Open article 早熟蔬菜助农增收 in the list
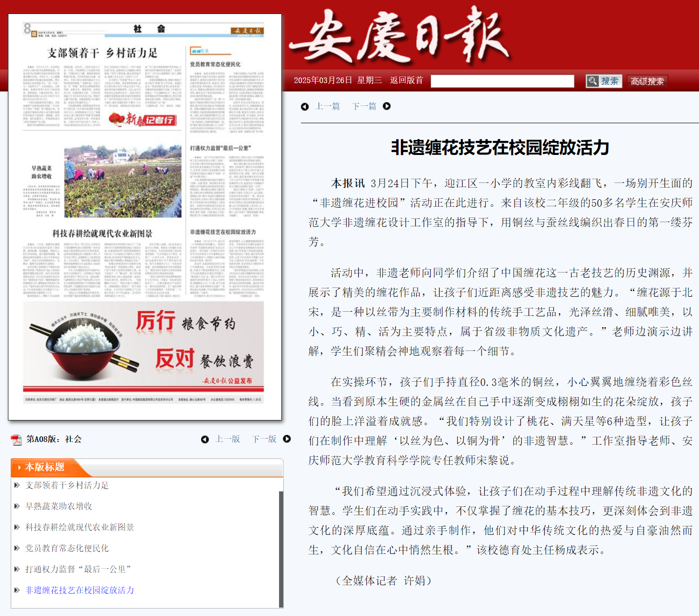The height and width of the screenshot is (616, 699). click(x=59, y=506)
